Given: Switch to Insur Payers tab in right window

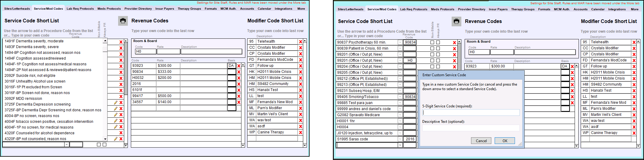Looking at the screenshot, I should (x=498, y=9).
